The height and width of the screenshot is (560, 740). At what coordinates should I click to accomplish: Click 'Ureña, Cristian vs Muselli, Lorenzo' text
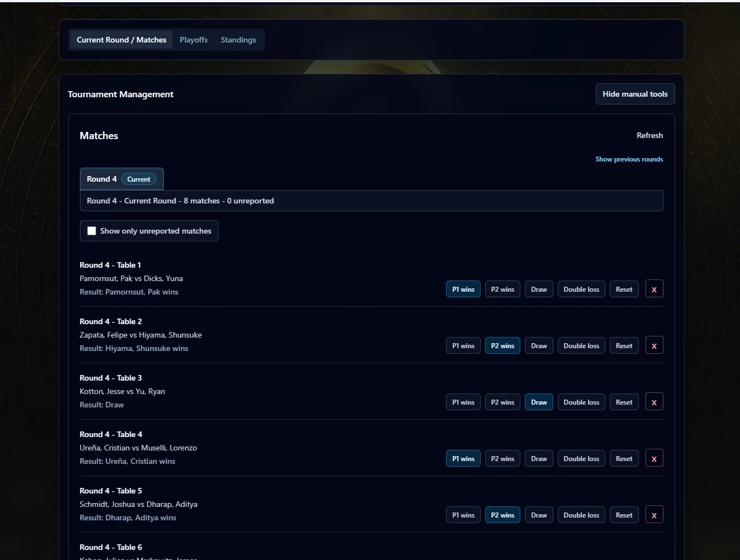click(138, 448)
